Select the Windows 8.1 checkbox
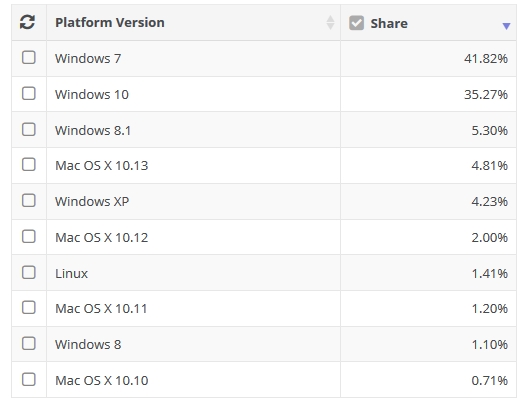Image resolution: width=528 pixels, height=403 pixels. tap(29, 129)
